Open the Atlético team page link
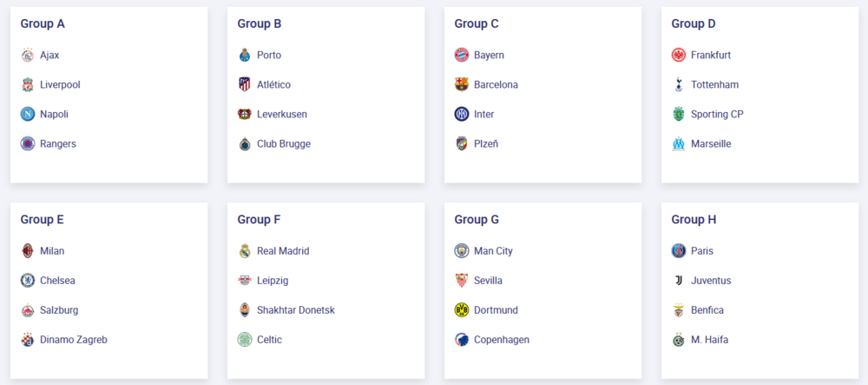Viewport: 868px width, 385px height. [x=273, y=85]
